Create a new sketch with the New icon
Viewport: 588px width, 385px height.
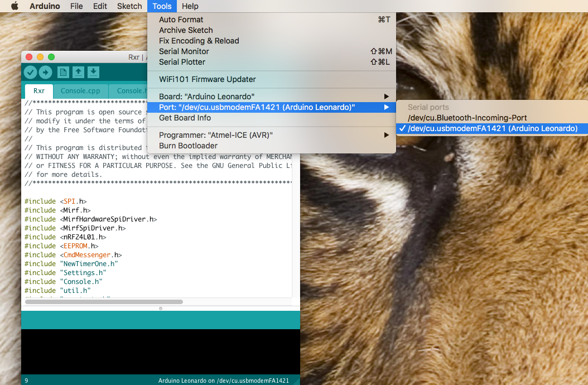click(63, 72)
